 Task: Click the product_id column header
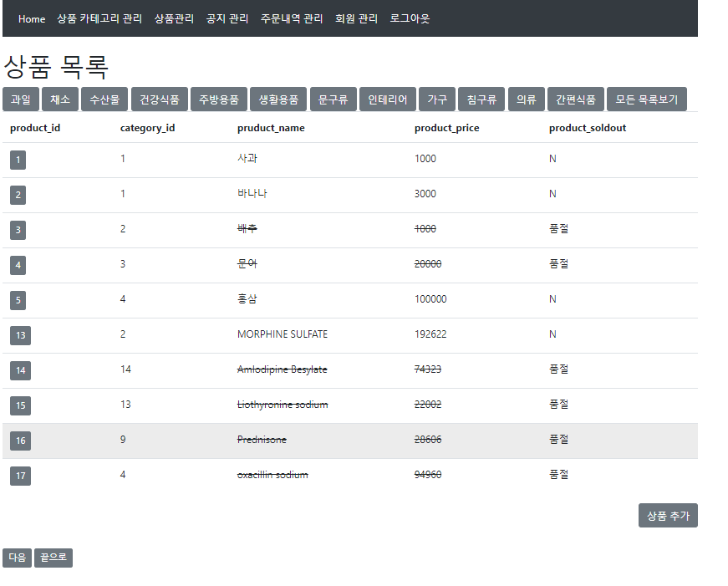(35, 128)
